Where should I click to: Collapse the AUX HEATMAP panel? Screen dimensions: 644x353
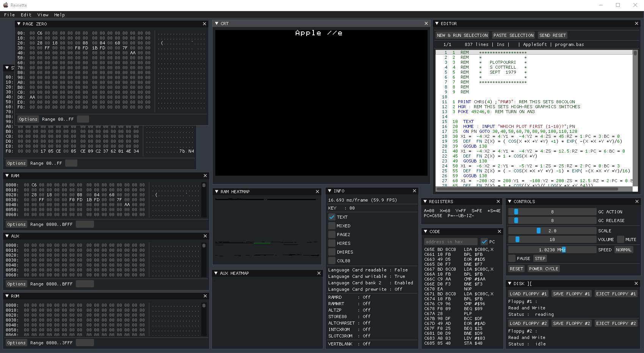(x=216, y=273)
